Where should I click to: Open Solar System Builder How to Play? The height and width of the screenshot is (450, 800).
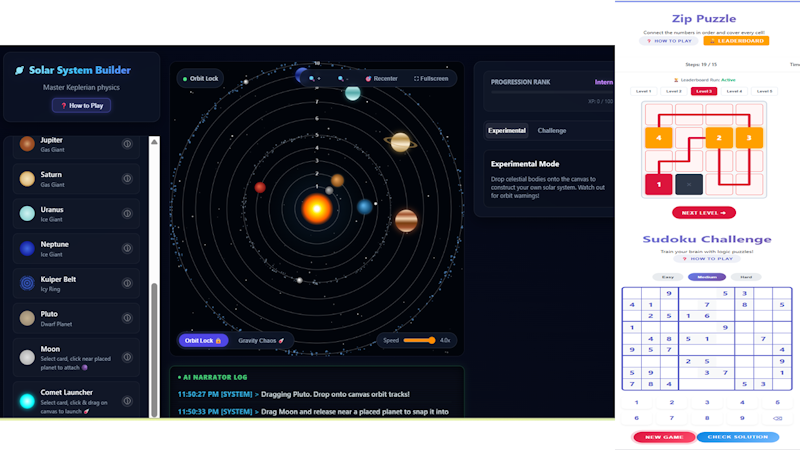82,106
